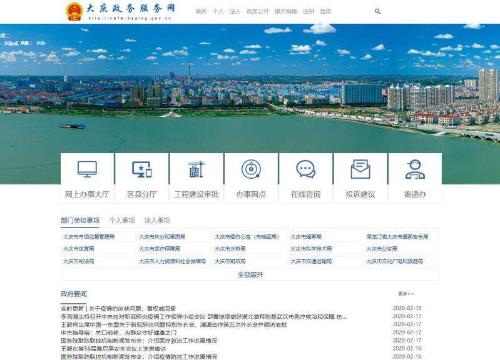Screen dimensions: 500x360
Task: Click the national emblem site logo
Action: pyautogui.click(x=74, y=12)
